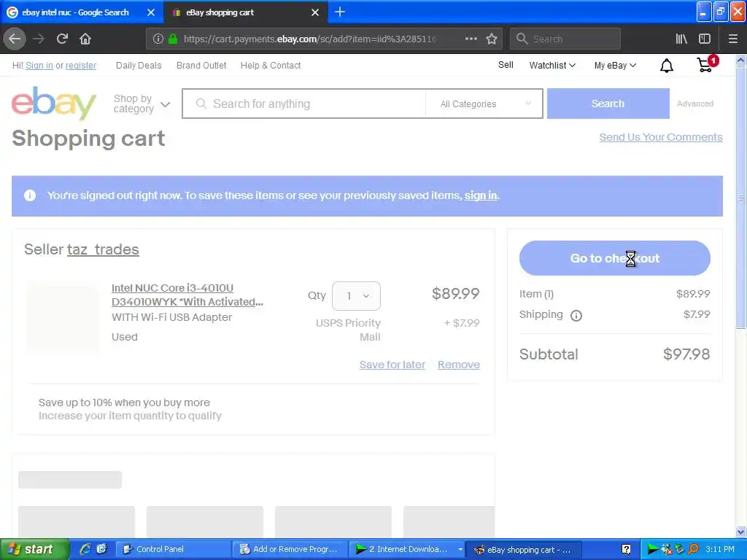This screenshot has width=747, height=560.
Task: Click sign in link in blue banner
Action: pos(481,195)
